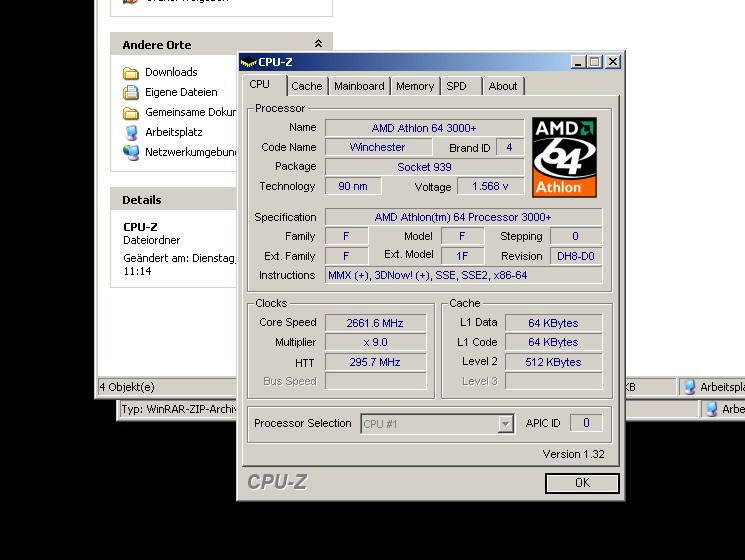Screen dimensions: 745x560
Task: Click the Technology value '90 nm'
Action: click(353, 186)
